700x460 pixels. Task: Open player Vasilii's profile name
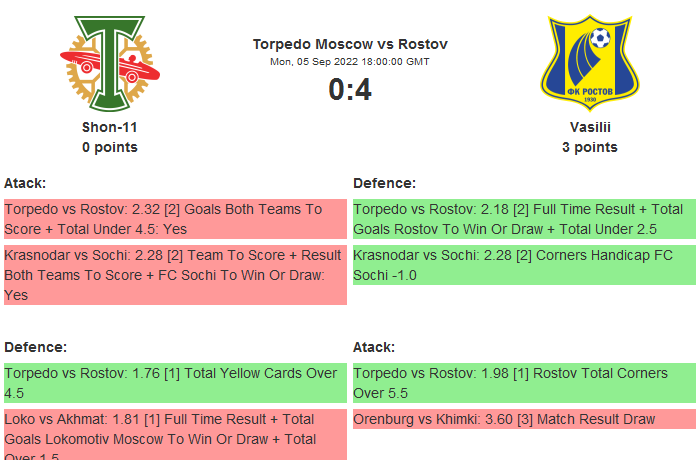589,127
